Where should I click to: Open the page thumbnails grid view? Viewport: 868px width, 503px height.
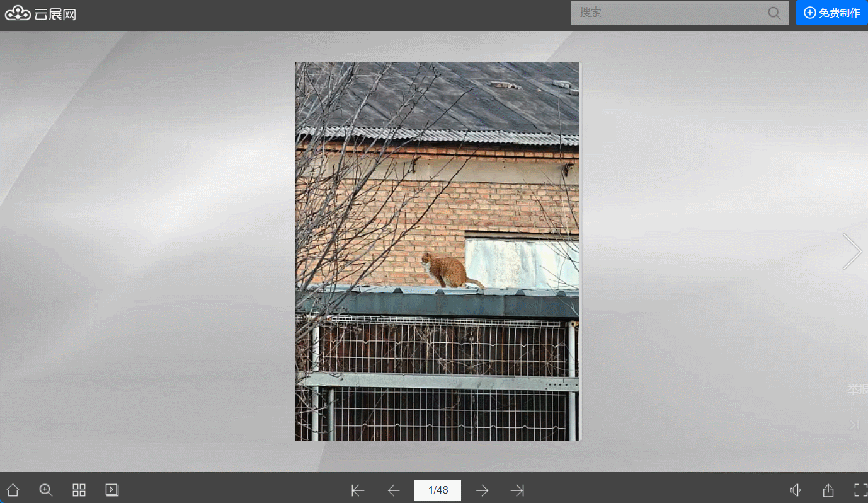point(79,490)
